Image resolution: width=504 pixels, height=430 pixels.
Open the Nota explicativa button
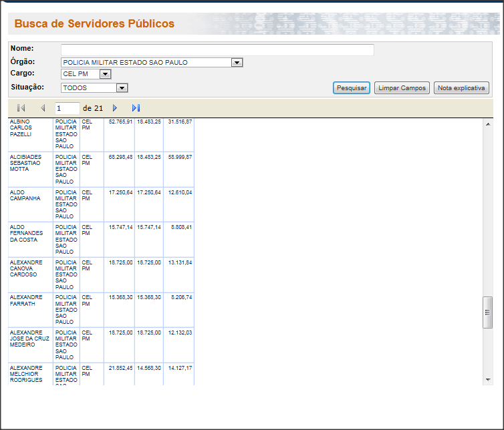(x=461, y=88)
